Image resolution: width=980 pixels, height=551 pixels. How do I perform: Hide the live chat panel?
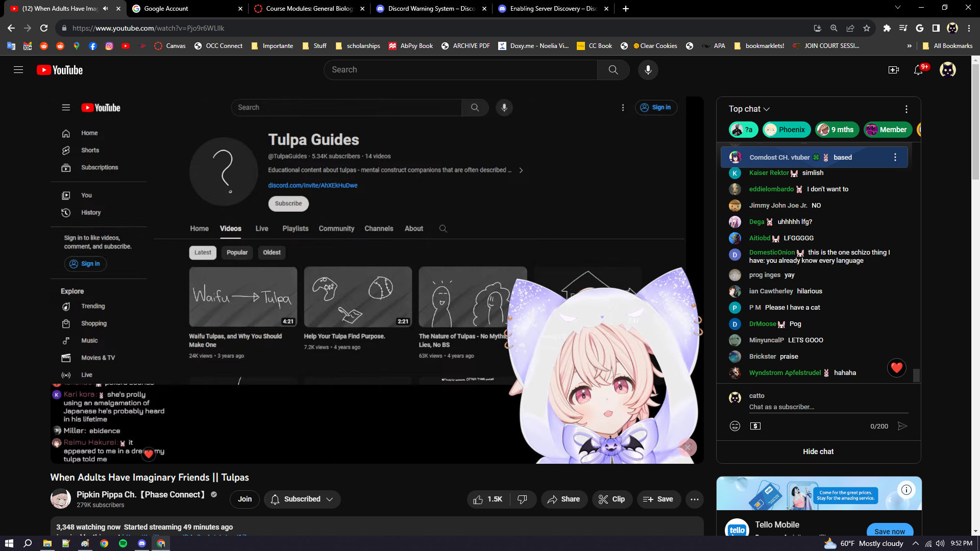point(818,452)
